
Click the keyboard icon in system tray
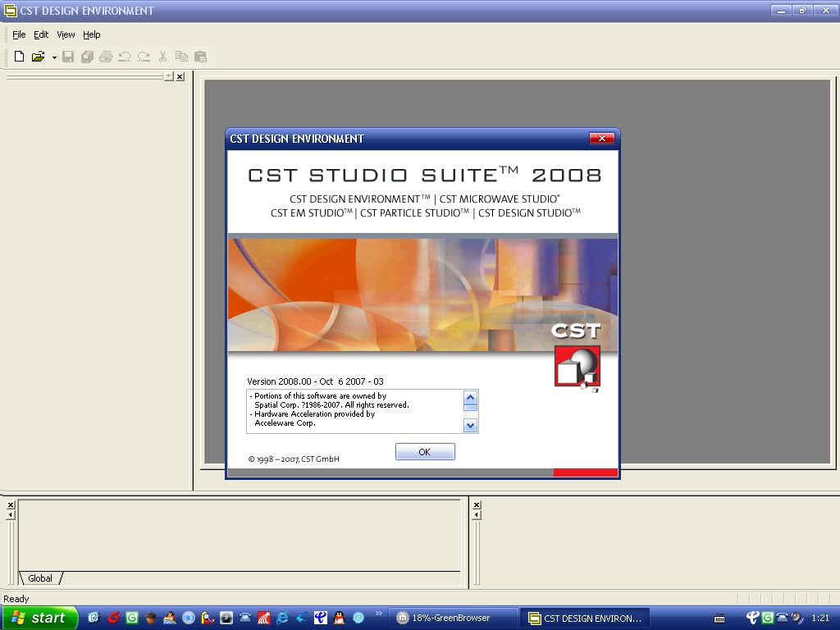point(719,619)
